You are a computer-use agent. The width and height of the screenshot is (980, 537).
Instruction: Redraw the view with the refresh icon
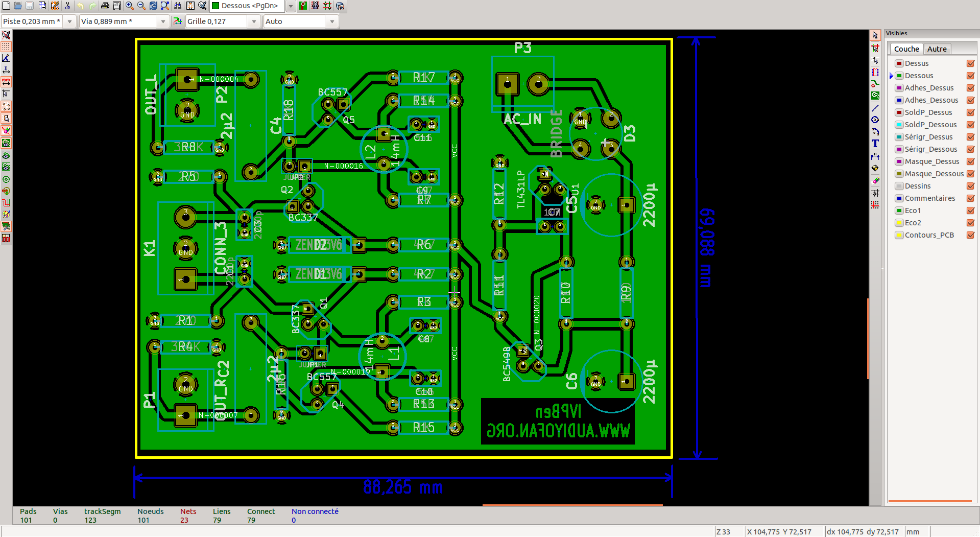tap(153, 6)
